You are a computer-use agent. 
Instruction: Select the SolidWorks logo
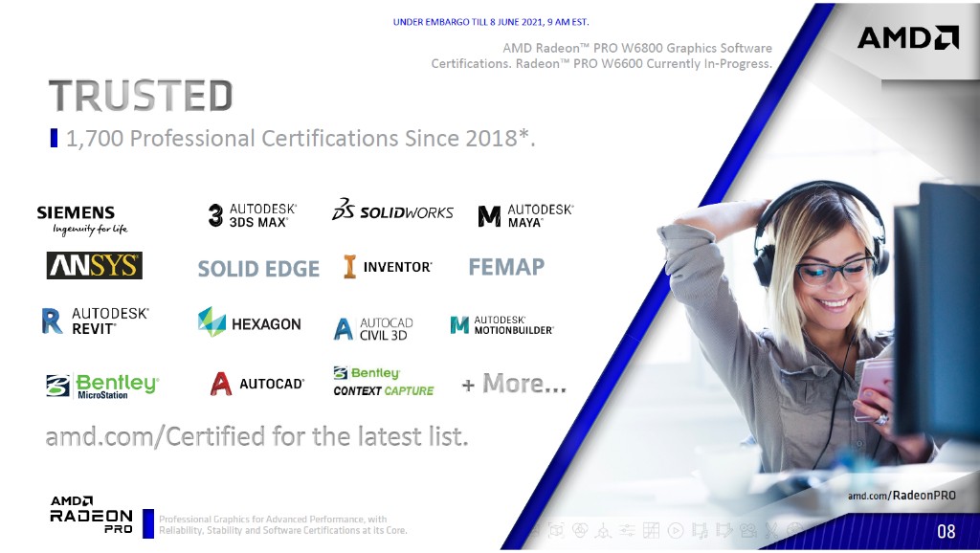[392, 210]
